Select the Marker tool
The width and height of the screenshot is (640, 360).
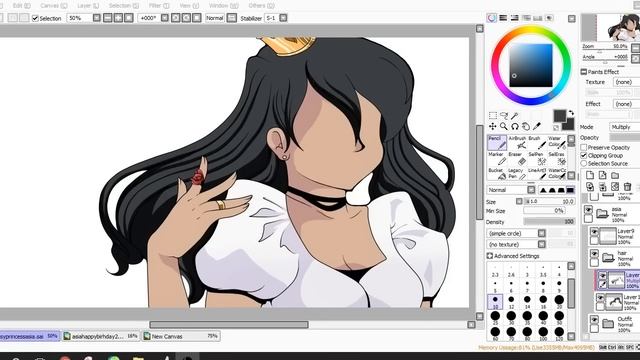497,159
